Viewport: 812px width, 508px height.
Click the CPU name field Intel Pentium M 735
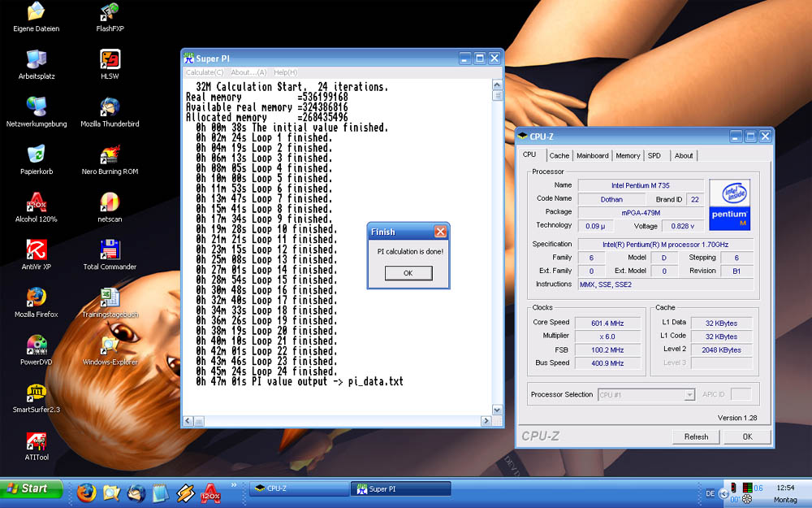[x=641, y=185]
